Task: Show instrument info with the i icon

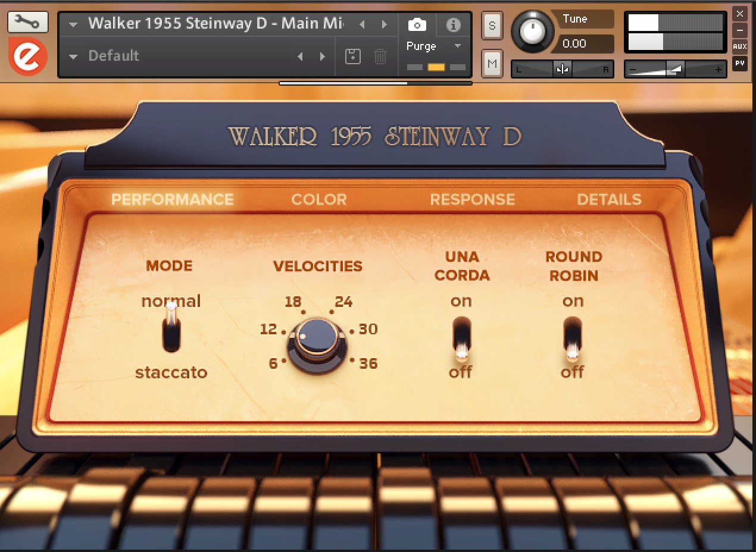Action: coord(454,24)
